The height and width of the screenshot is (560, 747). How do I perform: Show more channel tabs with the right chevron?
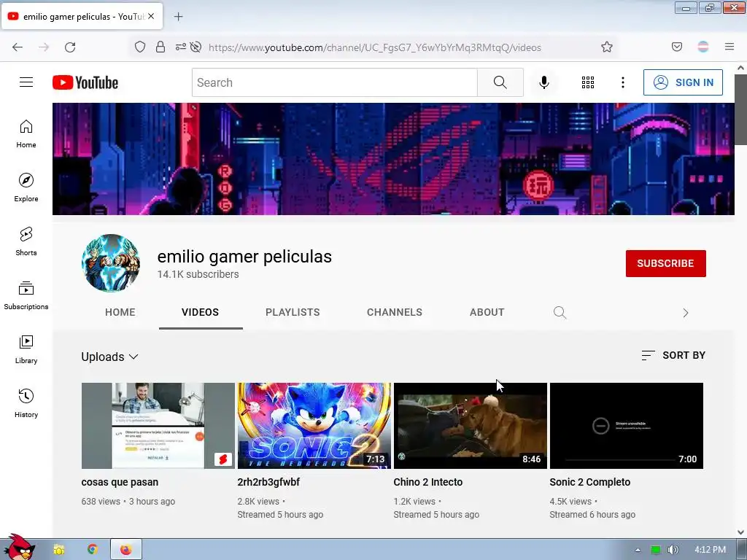pos(686,313)
